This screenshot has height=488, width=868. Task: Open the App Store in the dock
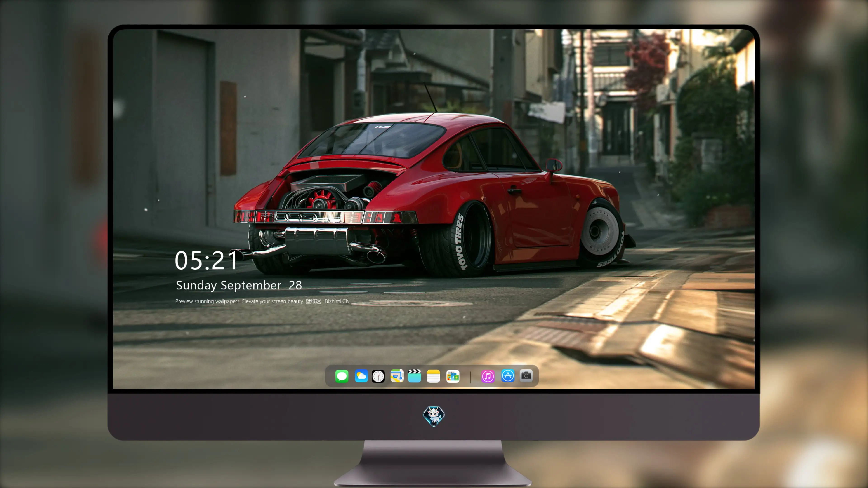click(508, 376)
